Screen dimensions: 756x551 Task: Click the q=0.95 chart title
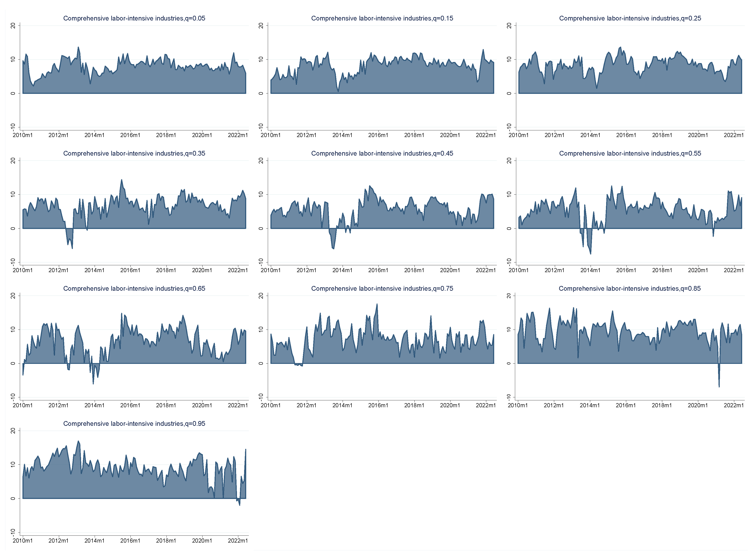[134, 424]
